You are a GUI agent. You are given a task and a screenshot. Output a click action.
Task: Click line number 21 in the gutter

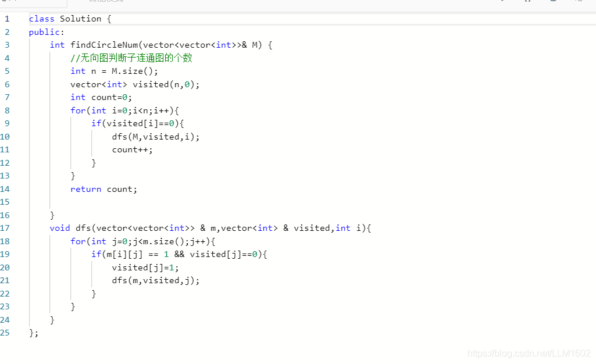click(5, 280)
